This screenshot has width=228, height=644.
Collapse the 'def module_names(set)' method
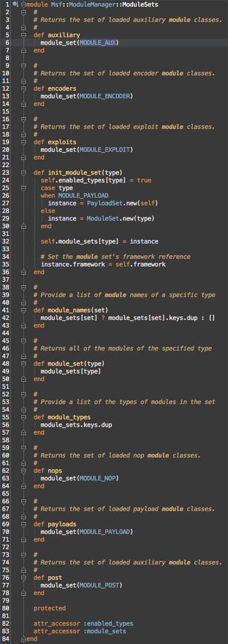(x=24, y=310)
